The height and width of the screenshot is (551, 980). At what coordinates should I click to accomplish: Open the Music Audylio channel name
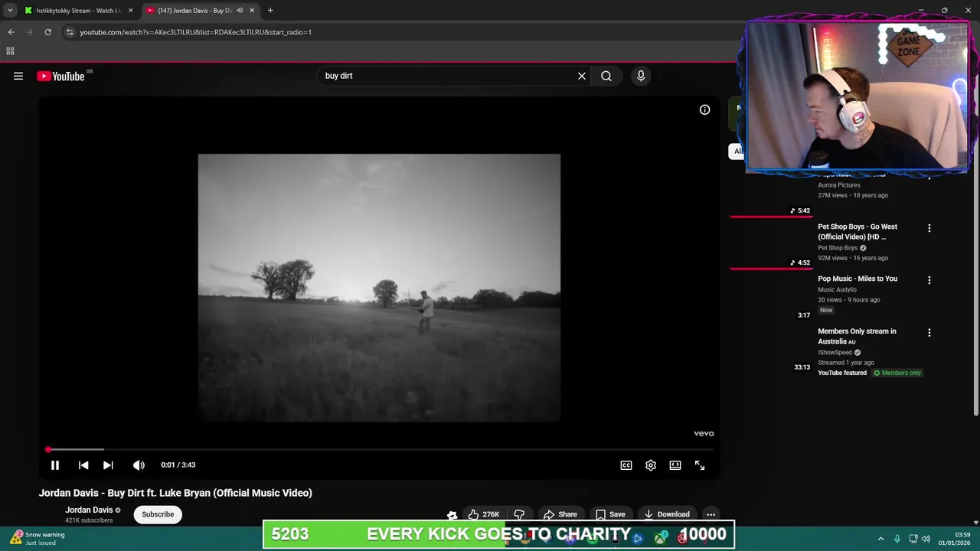837,290
